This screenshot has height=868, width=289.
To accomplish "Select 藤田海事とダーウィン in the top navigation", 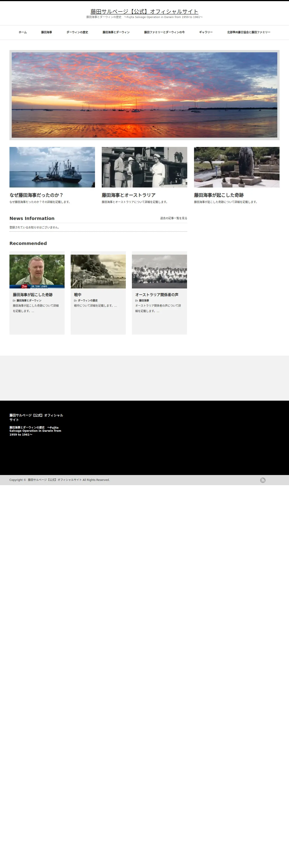I will click(x=116, y=32).
